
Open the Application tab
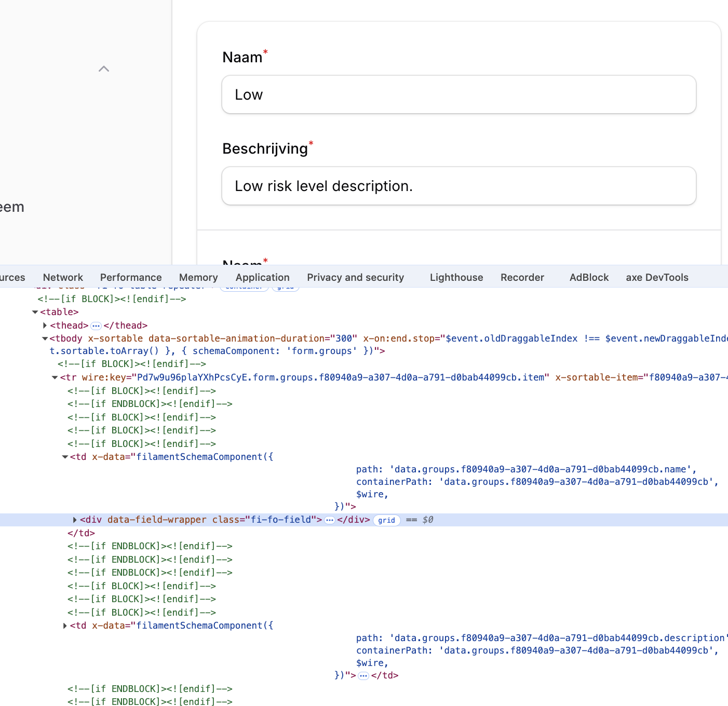(262, 277)
